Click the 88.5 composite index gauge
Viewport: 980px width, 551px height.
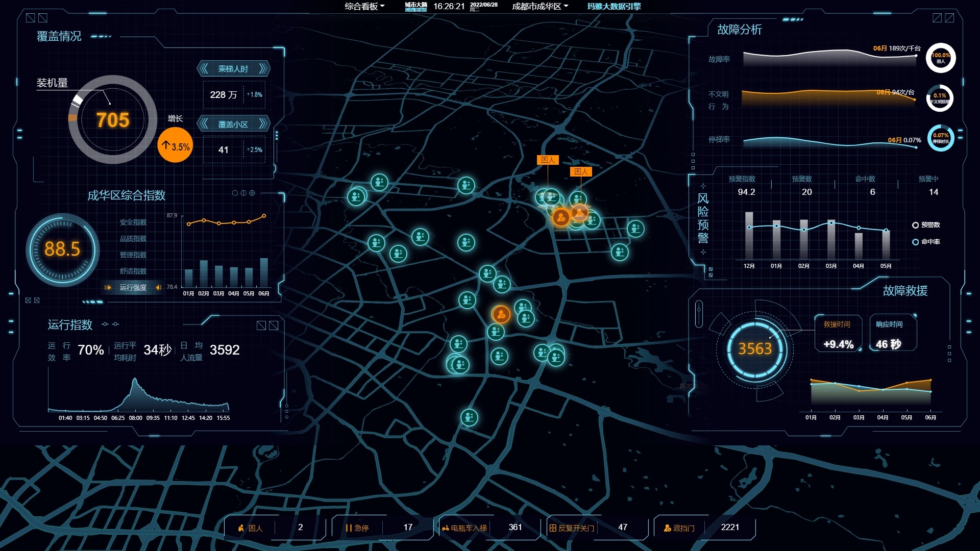(x=62, y=249)
